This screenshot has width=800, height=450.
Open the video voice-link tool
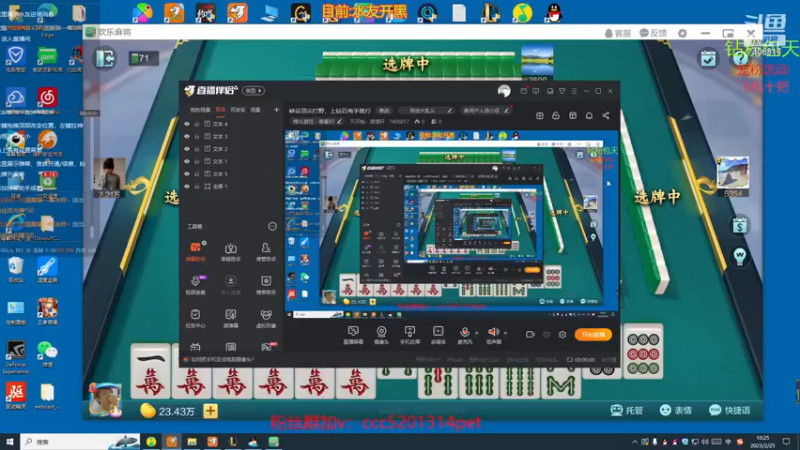(x=195, y=285)
